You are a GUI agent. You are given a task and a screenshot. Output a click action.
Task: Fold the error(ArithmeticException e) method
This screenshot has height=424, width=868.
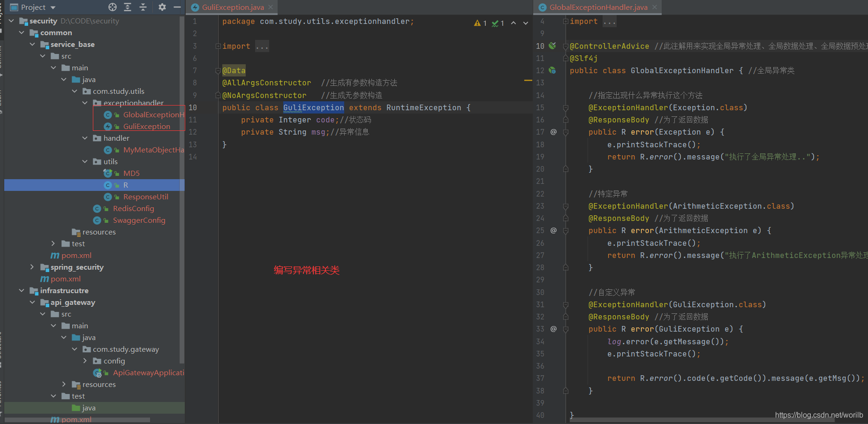pyautogui.click(x=566, y=231)
